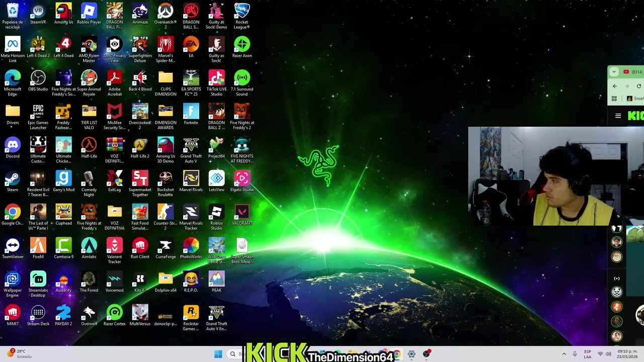Open the CLIPS DIMENSION folder
Viewport: 644px width, 362px height.
[166, 83]
